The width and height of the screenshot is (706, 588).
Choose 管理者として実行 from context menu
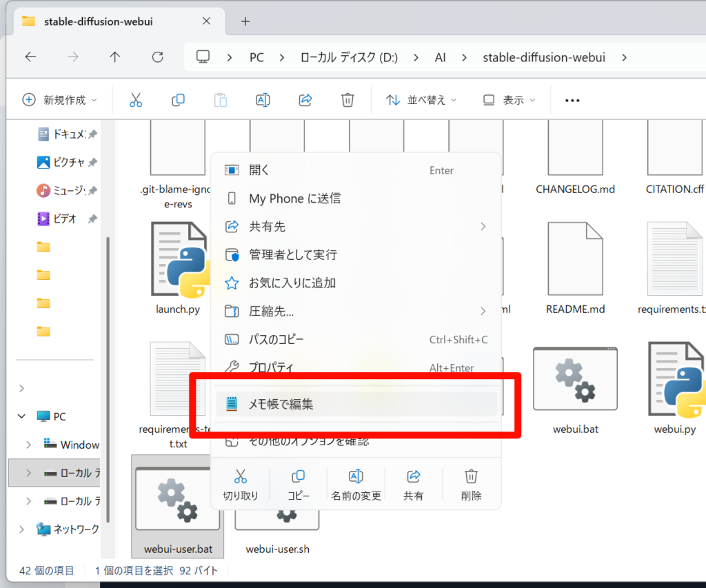[x=356, y=255]
